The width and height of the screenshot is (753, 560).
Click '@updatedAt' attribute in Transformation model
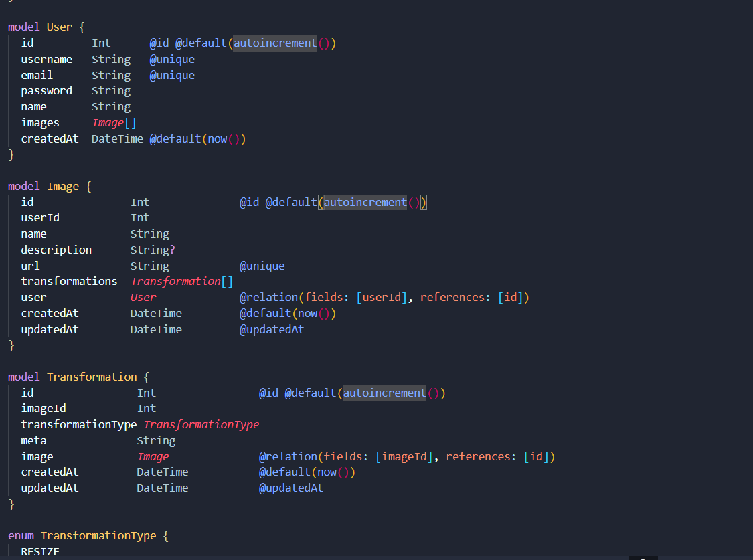point(291,488)
